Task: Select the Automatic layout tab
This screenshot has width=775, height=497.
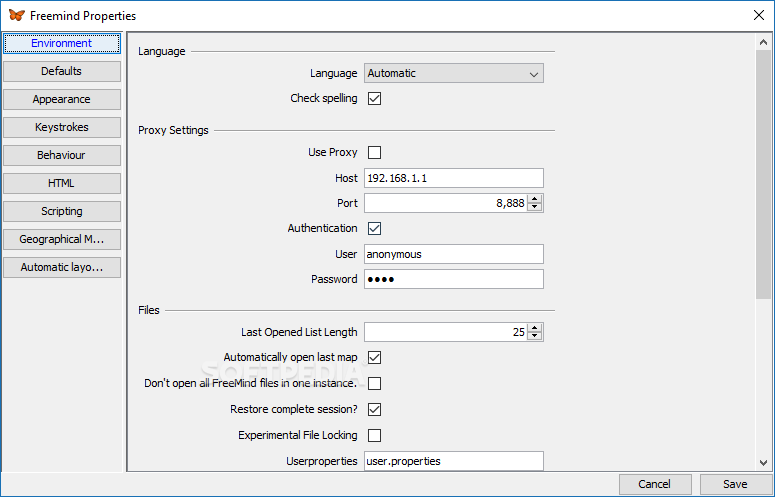Action: (62, 267)
